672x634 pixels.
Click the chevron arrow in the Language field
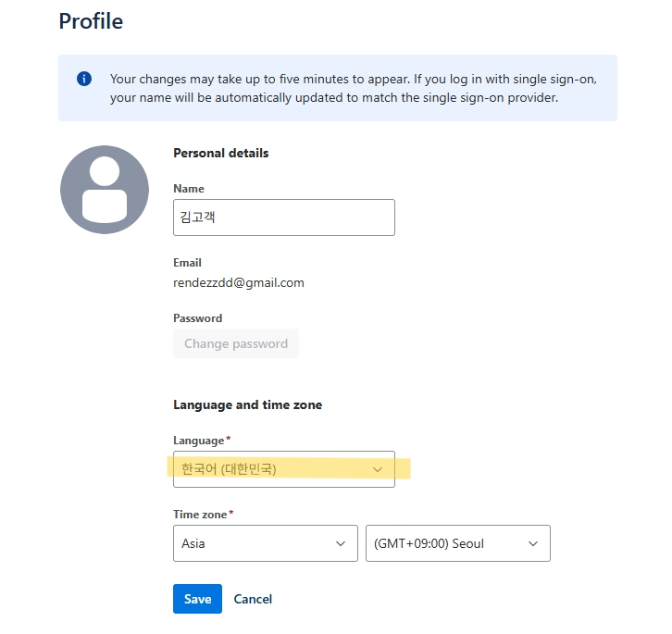coord(378,469)
